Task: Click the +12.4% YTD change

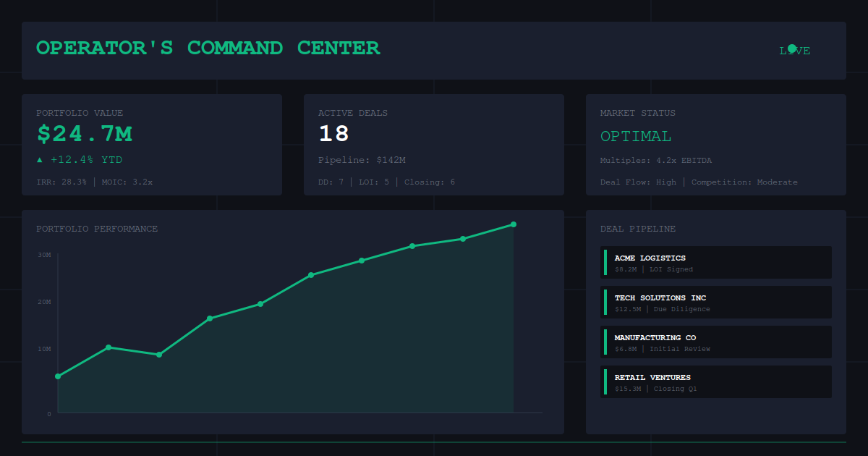Action: pyautogui.click(x=79, y=159)
